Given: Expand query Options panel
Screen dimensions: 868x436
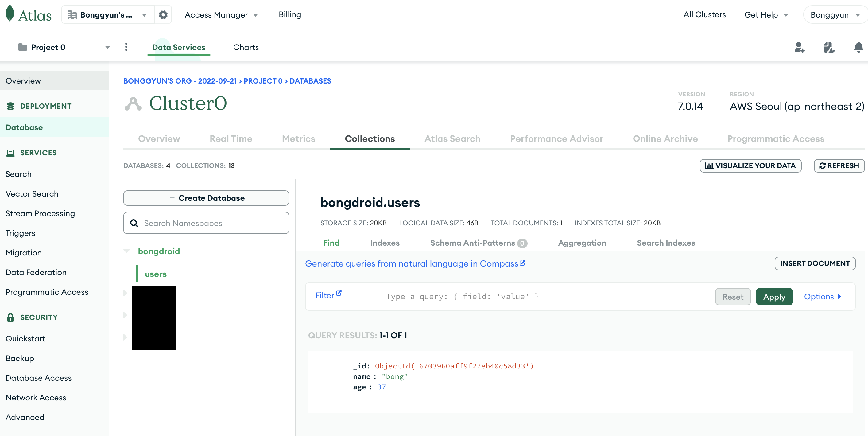Looking at the screenshot, I should (x=823, y=296).
